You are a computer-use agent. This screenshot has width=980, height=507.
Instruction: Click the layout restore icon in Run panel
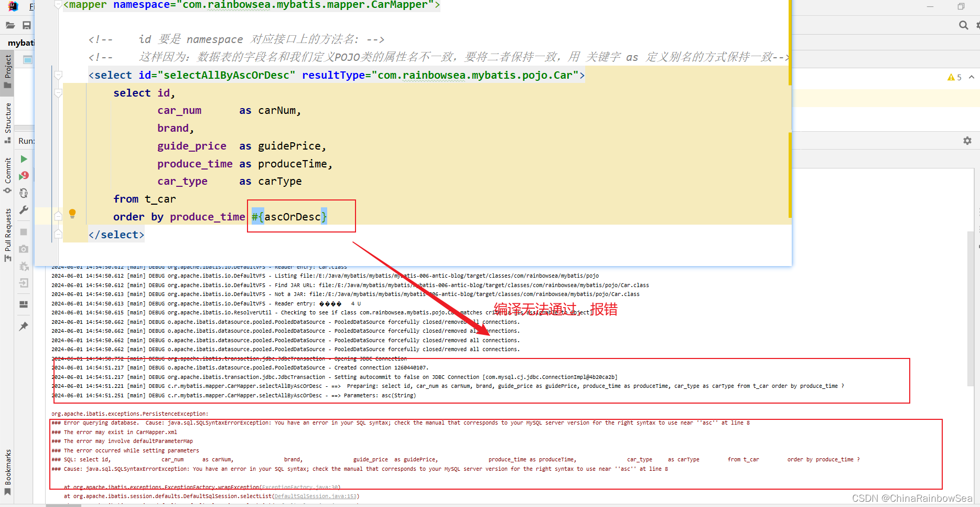(x=24, y=304)
